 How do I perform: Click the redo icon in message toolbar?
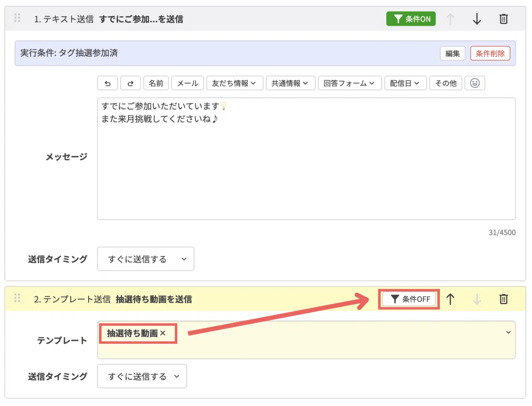coord(131,83)
